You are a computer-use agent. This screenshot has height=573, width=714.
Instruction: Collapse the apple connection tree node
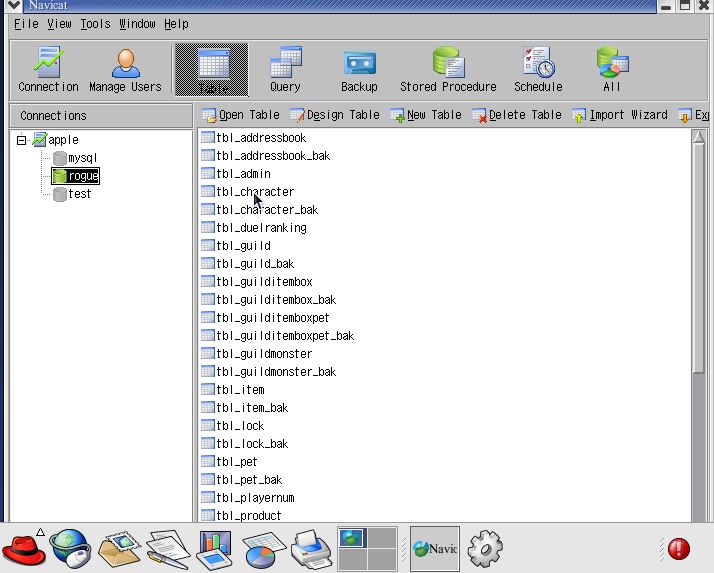tap(21, 140)
